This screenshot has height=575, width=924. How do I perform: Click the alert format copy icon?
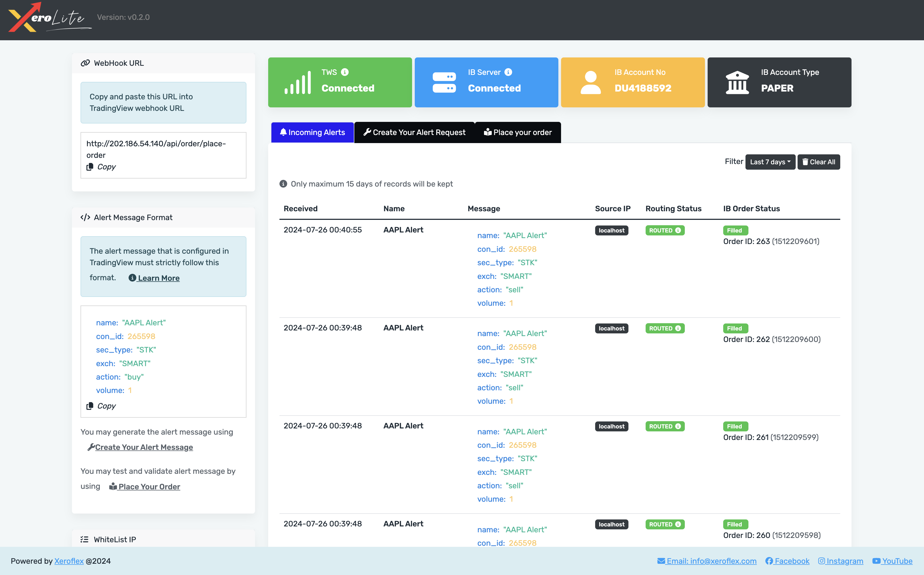click(x=90, y=406)
